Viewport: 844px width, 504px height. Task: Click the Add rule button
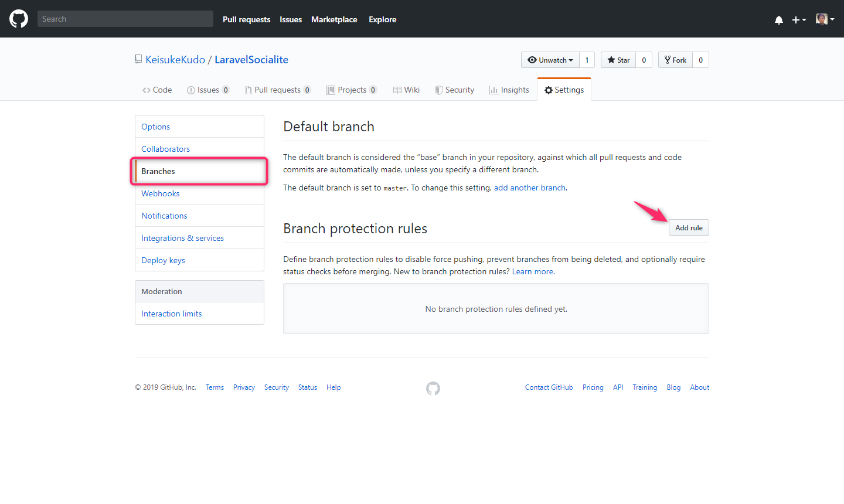(x=689, y=227)
